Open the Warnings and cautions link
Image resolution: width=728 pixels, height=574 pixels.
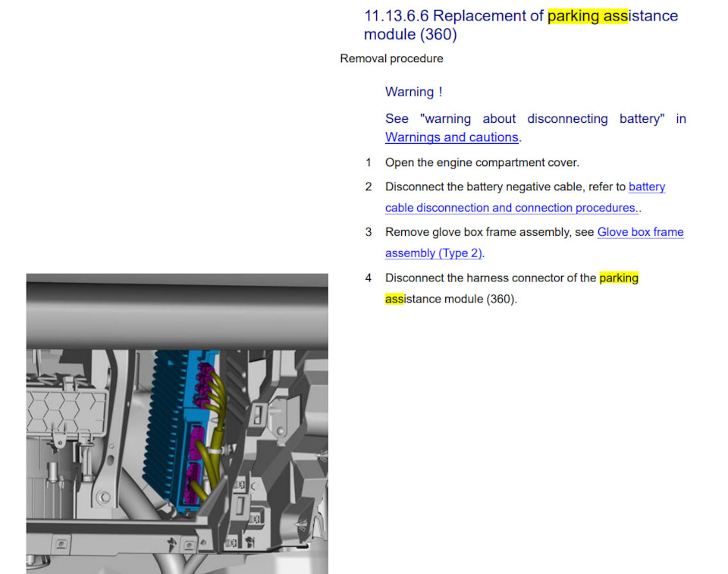tap(451, 137)
